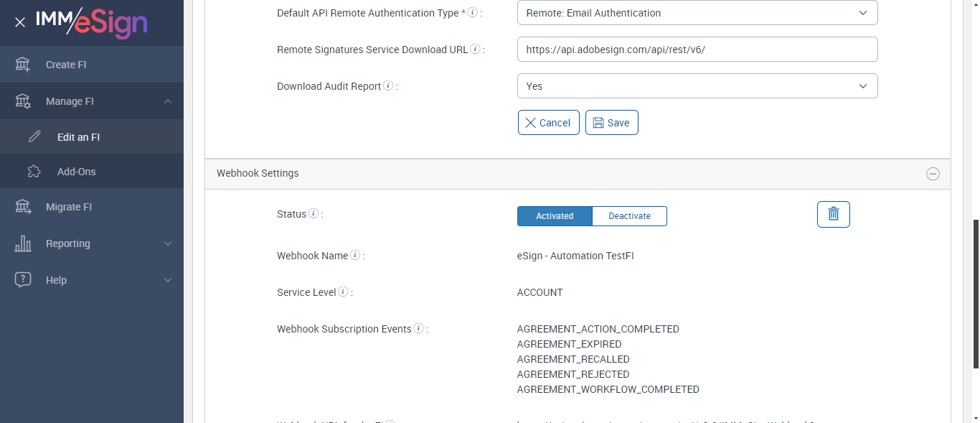
Task: Delete webhook using the trash icon
Action: point(833,214)
